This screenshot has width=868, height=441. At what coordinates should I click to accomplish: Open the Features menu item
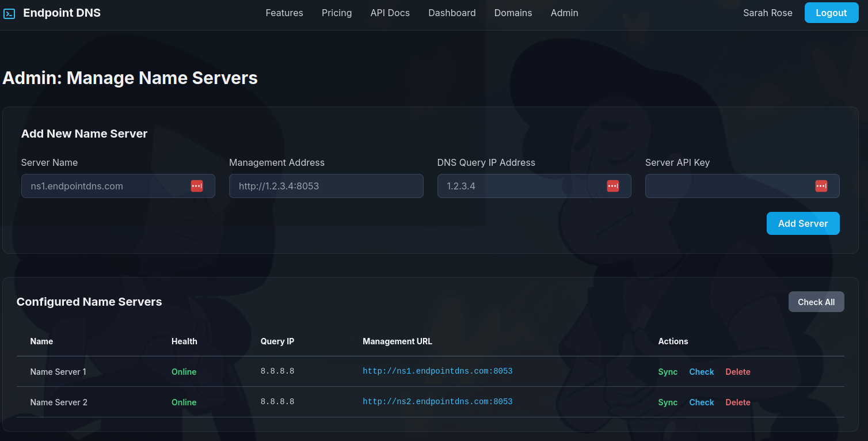tap(284, 13)
